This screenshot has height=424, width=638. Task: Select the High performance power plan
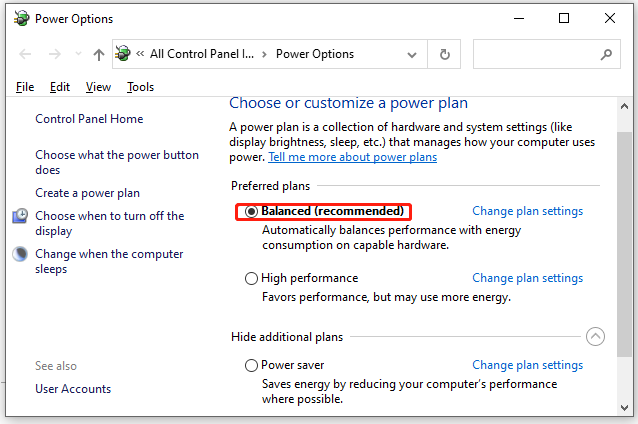pyautogui.click(x=251, y=278)
